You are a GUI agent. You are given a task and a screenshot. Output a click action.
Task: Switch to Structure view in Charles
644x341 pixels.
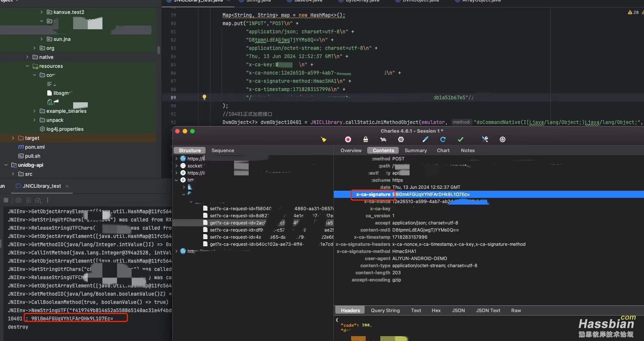click(x=190, y=150)
